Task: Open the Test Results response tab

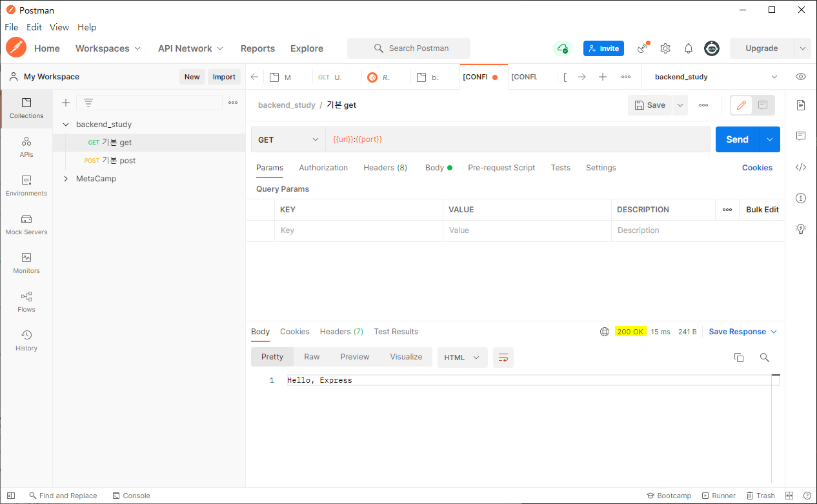Action: coord(396,332)
